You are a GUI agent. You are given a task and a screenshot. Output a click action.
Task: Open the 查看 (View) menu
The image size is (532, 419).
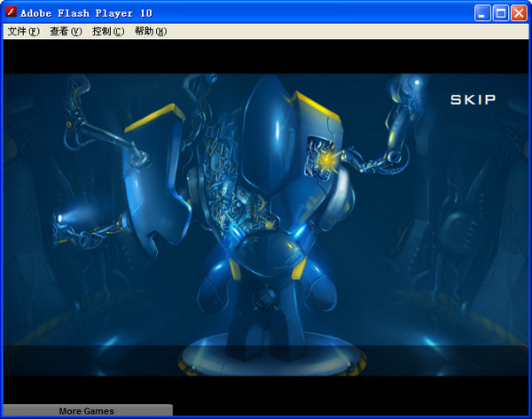coord(65,31)
